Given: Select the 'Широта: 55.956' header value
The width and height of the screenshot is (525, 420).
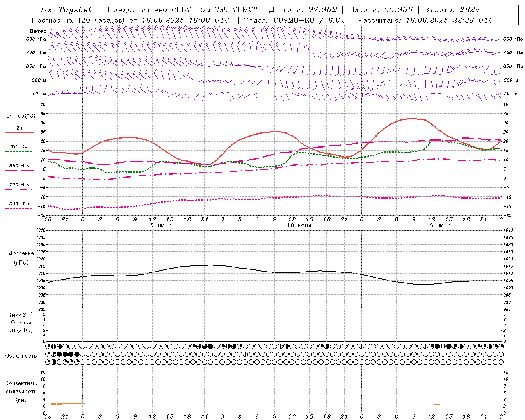Looking at the screenshot, I should pyautogui.click(x=380, y=10).
